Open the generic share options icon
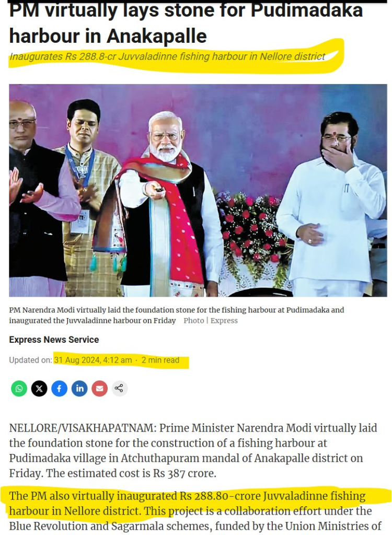The image size is (392, 535). [x=119, y=388]
